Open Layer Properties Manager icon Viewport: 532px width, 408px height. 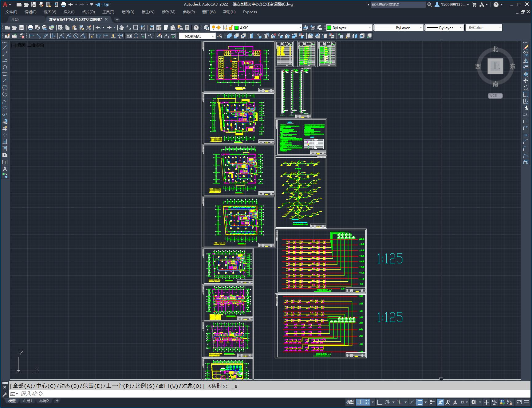click(206, 28)
